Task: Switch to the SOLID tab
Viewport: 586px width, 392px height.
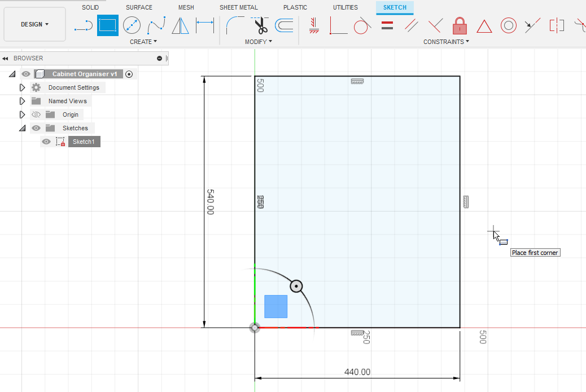Action: [x=90, y=7]
